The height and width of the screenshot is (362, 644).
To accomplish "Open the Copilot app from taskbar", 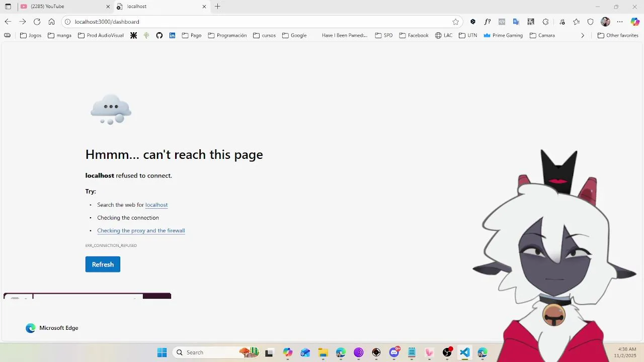I will (x=288, y=352).
